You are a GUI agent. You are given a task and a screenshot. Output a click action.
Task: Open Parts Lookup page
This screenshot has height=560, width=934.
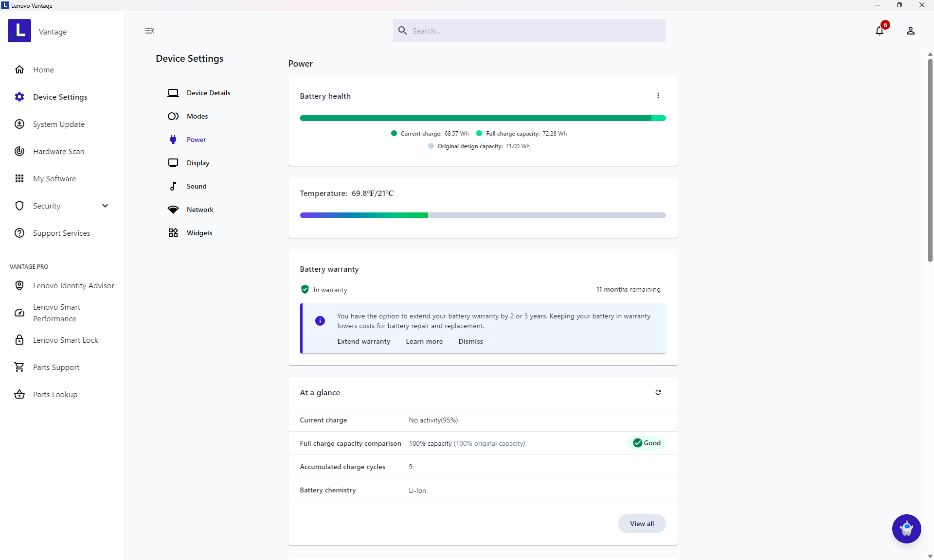tap(55, 394)
